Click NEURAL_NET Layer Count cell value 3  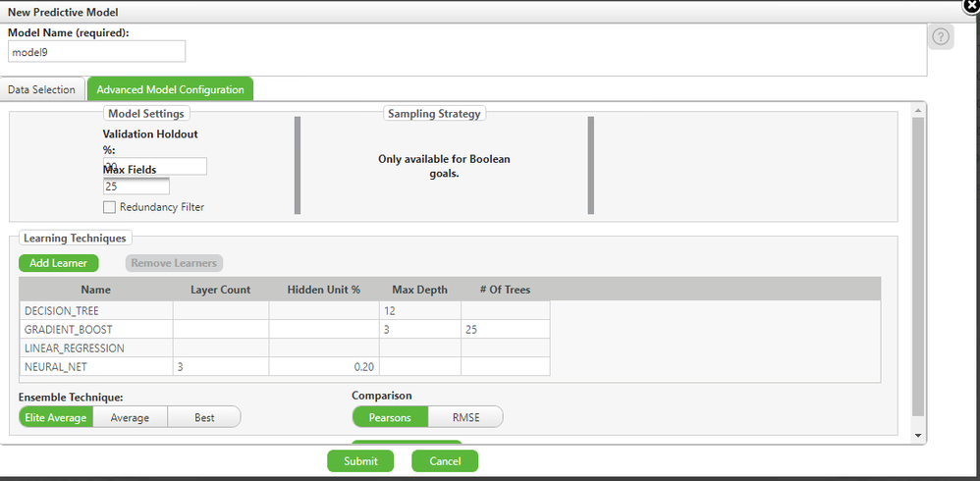click(x=221, y=367)
